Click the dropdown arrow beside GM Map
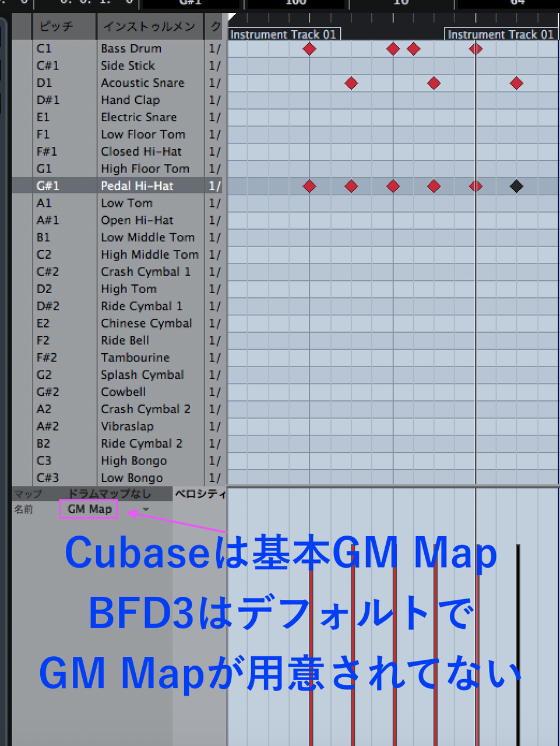 (145, 509)
